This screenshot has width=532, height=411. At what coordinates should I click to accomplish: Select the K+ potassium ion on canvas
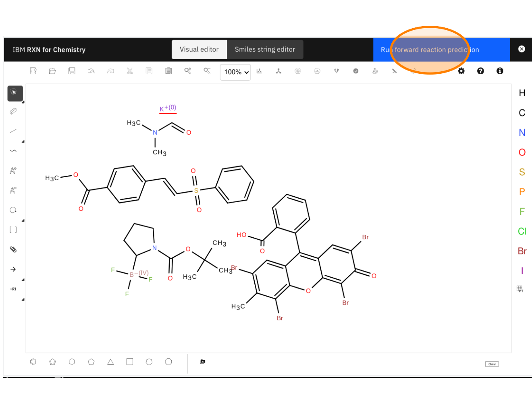tap(168, 108)
